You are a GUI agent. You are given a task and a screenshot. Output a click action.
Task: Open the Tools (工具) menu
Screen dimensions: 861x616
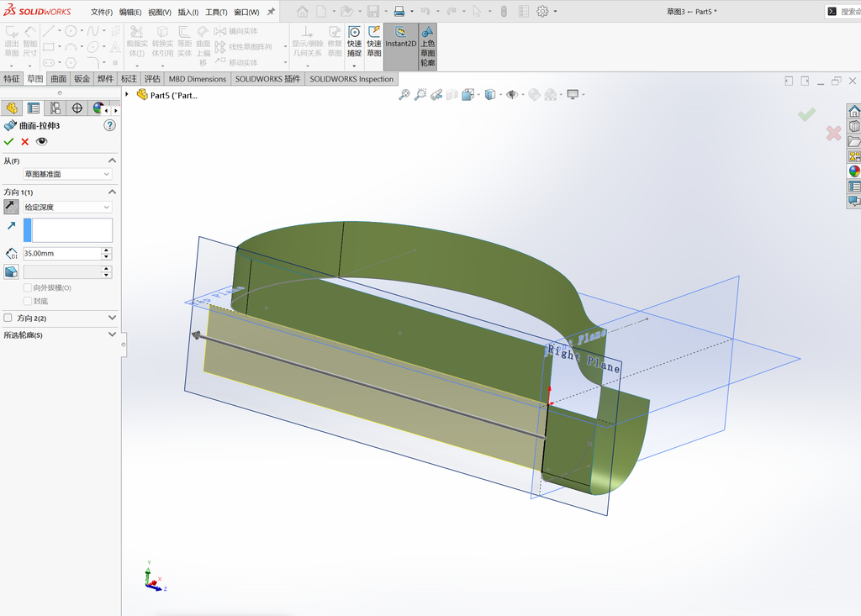click(x=216, y=12)
